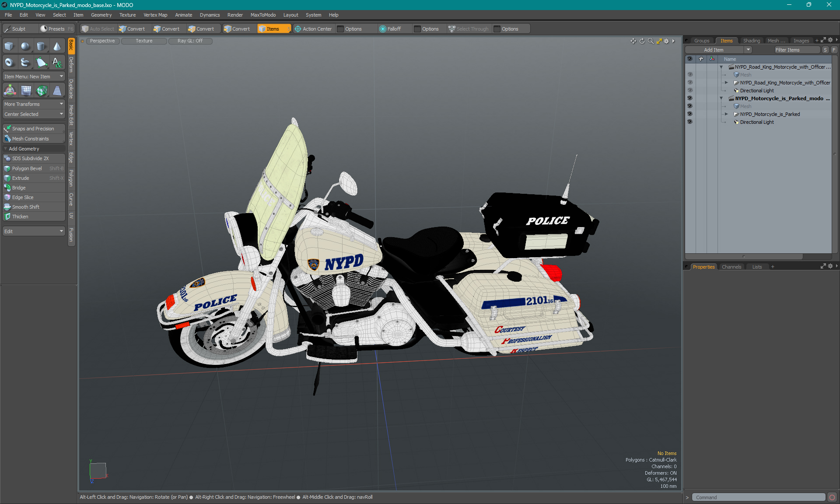Screen dimensions: 840x504
Task: Toggle visibility of NYPD_Motorcycle_is_Parked_modo scene
Action: pyautogui.click(x=689, y=98)
